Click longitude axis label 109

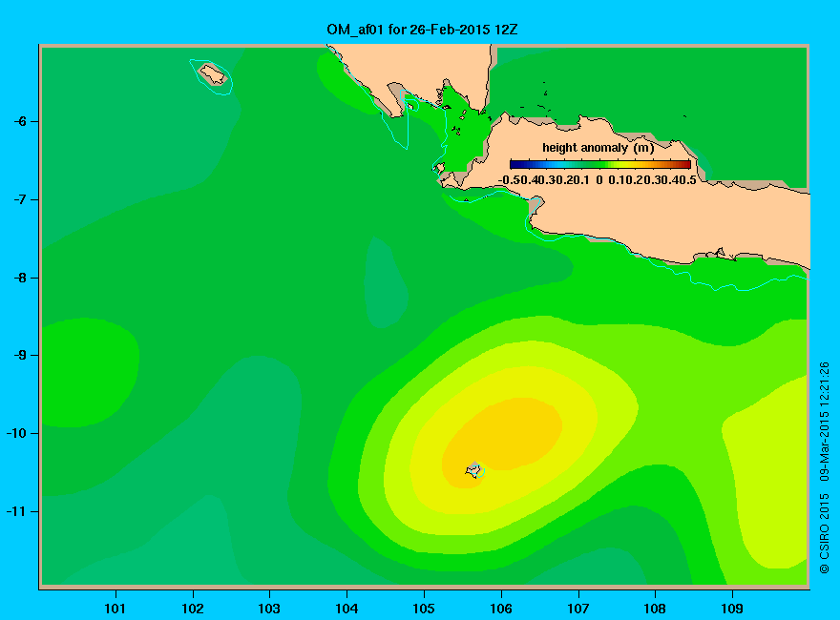[732, 609]
